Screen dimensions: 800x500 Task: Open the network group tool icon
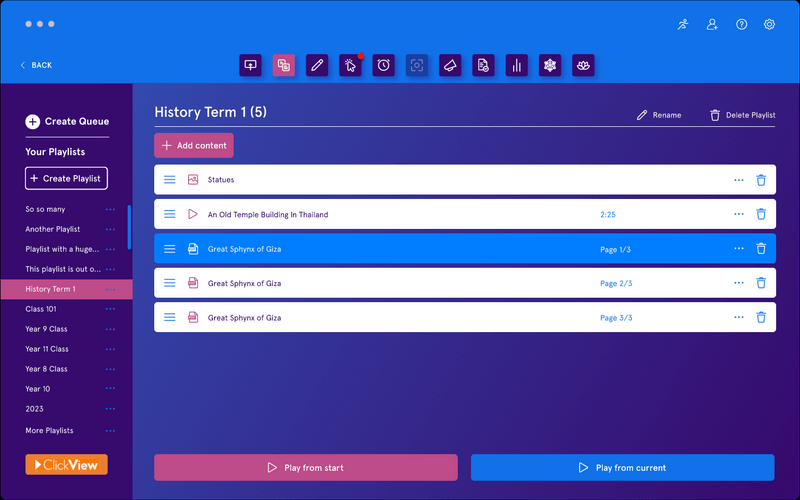pyautogui.click(x=550, y=65)
